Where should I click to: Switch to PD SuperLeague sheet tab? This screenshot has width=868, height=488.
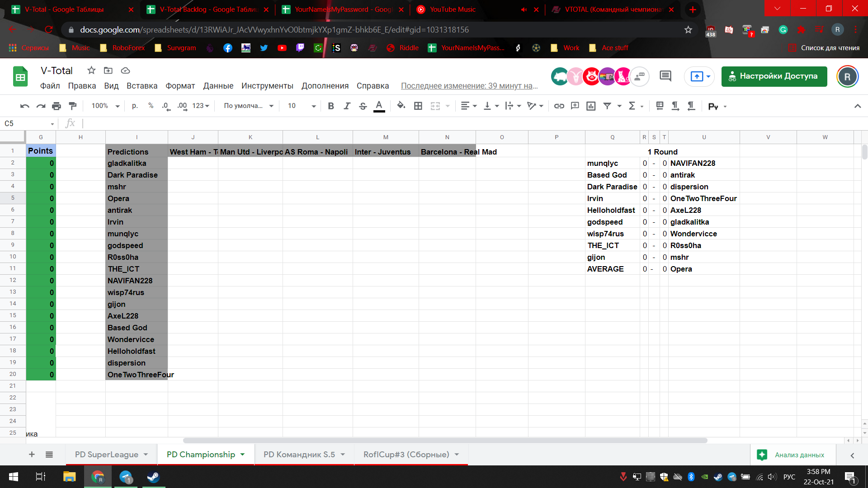pos(107,455)
